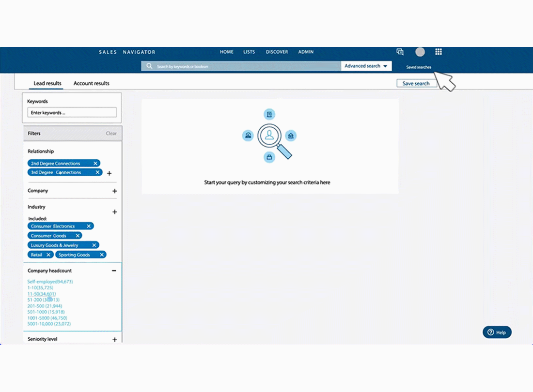
Task: Open the Saved searches link
Action: click(x=419, y=67)
